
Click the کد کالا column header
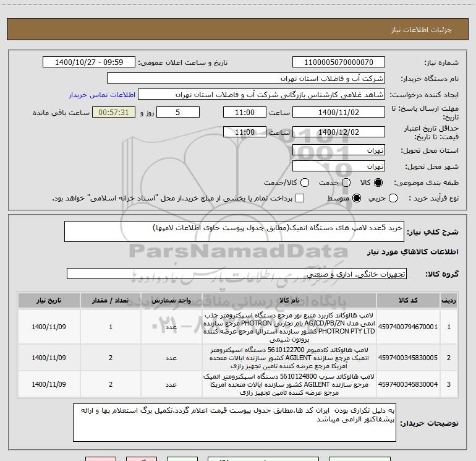point(408,300)
